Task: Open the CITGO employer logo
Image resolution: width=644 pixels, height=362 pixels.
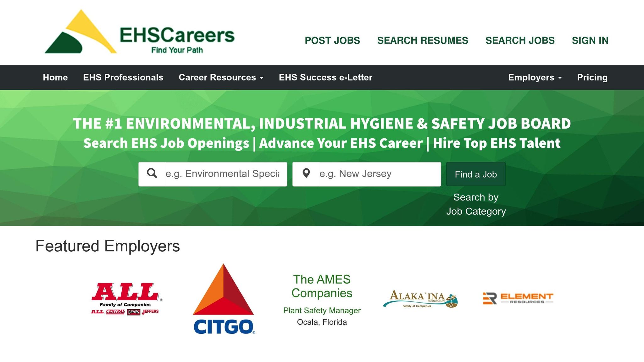Action: click(223, 299)
